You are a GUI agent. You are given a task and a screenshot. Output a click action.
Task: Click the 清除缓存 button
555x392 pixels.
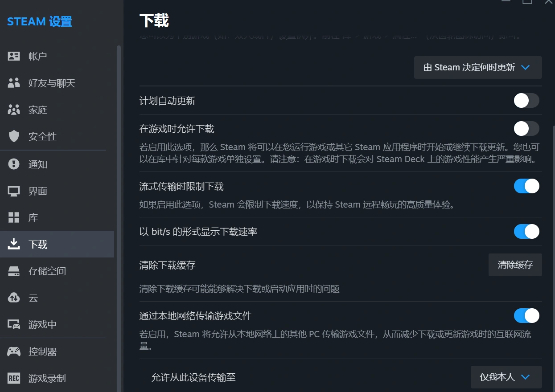click(515, 265)
